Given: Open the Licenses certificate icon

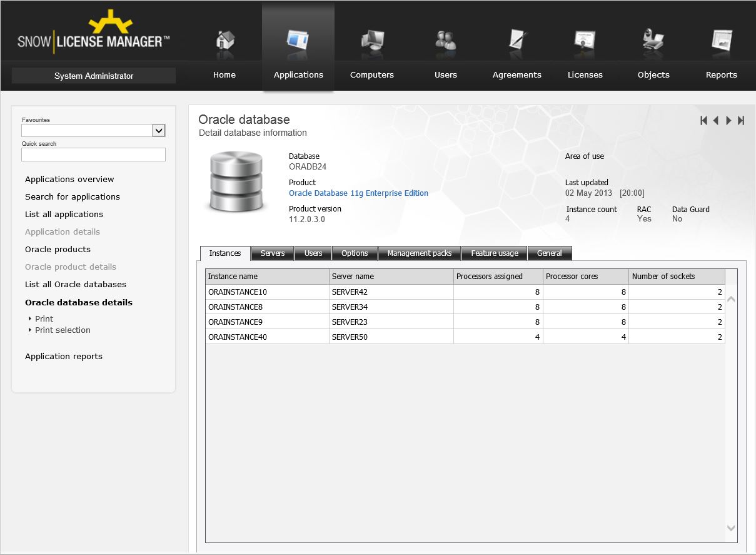Looking at the screenshot, I should coord(585,40).
